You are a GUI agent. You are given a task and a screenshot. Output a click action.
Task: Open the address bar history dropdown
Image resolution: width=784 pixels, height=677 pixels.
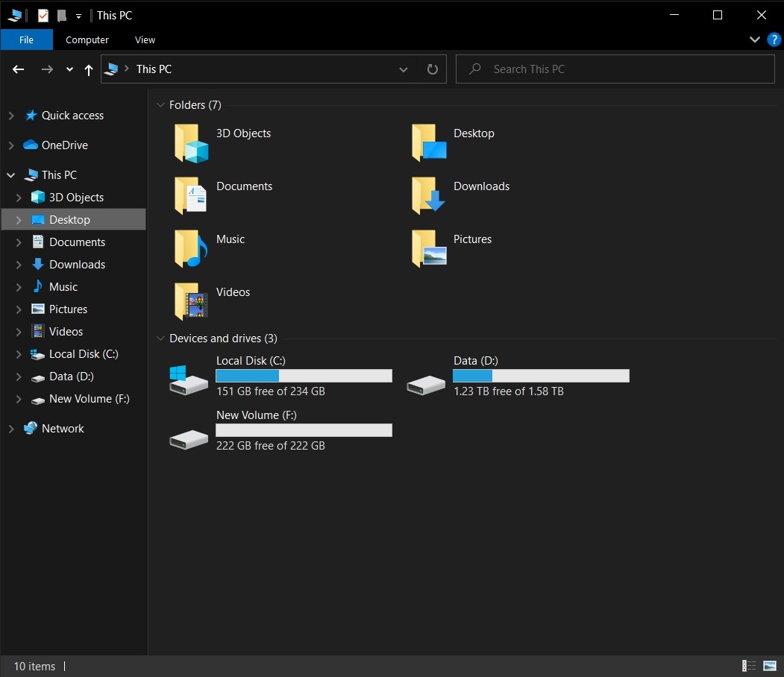(x=403, y=69)
